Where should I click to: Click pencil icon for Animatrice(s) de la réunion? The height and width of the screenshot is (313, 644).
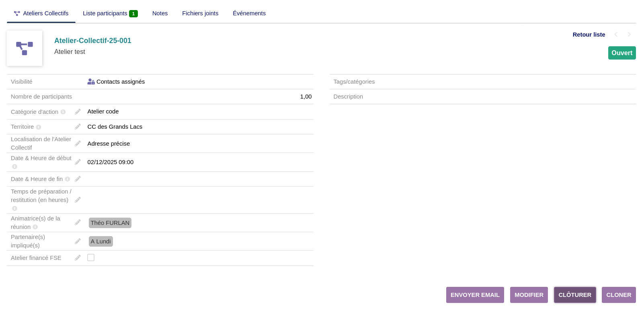78,222
